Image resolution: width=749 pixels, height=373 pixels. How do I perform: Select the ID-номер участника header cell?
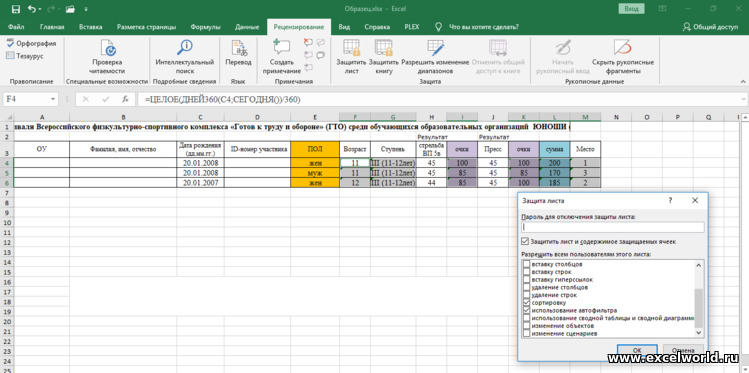coord(257,149)
